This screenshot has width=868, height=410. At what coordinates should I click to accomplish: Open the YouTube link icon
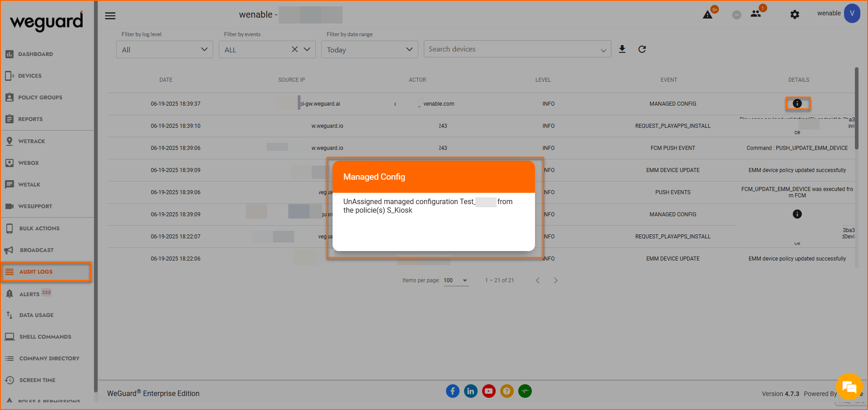pos(489,391)
